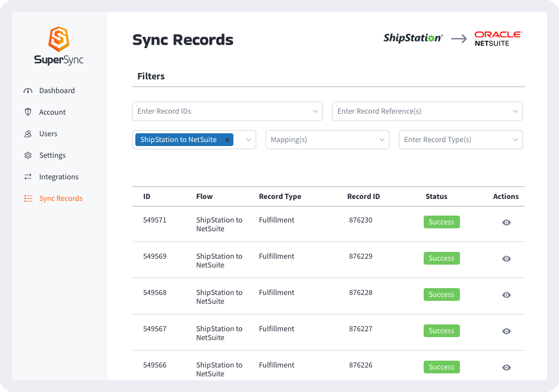The height and width of the screenshot is (392, 559).
Task: Click Fulfillment in row 549571
Action: pyautogui.click(x=277, y=220)
